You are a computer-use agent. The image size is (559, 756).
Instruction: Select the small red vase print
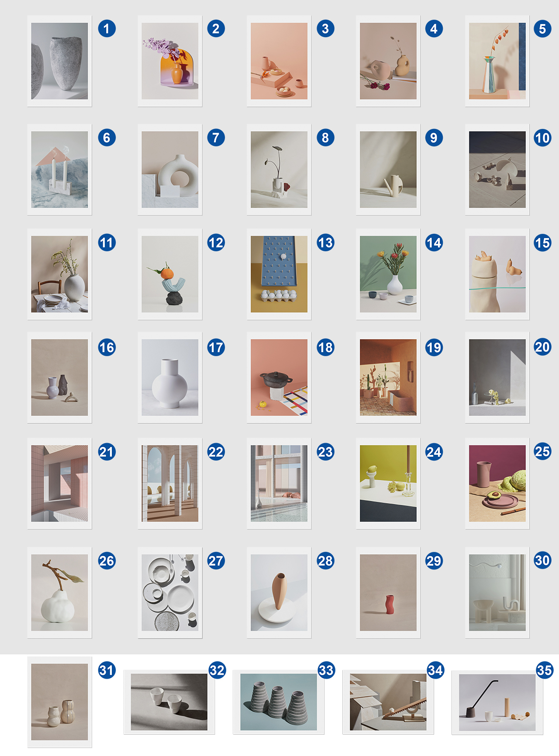pos(388,593)
